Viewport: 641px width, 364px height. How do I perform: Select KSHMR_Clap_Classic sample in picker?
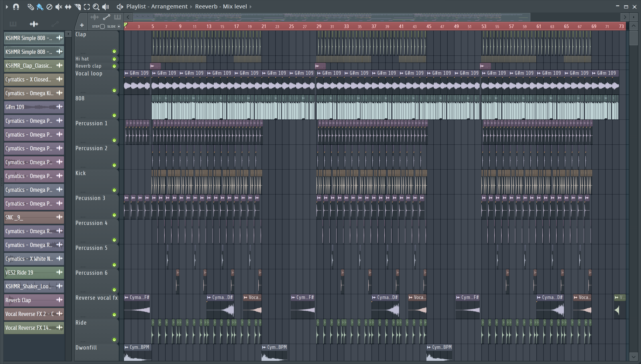point(34,65)
